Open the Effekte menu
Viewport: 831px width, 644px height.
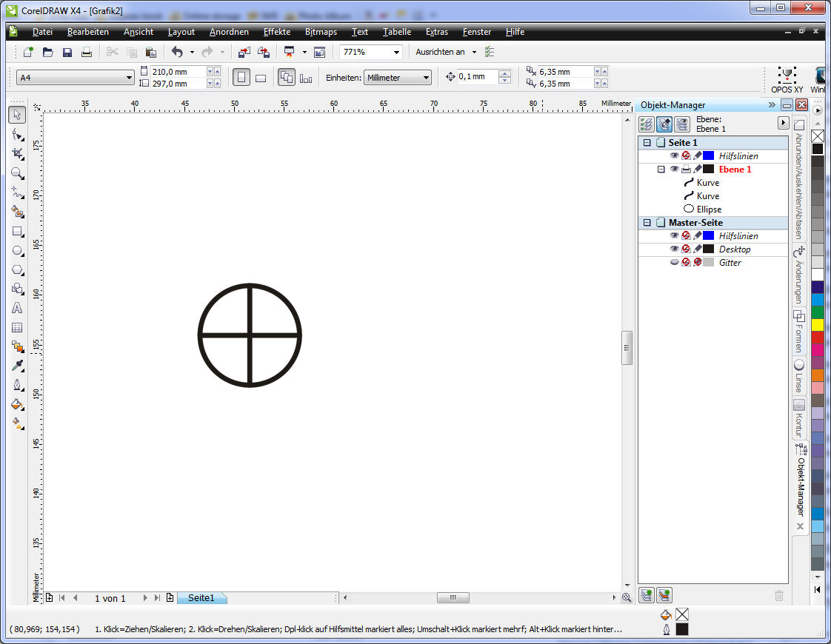coord(277,32)
